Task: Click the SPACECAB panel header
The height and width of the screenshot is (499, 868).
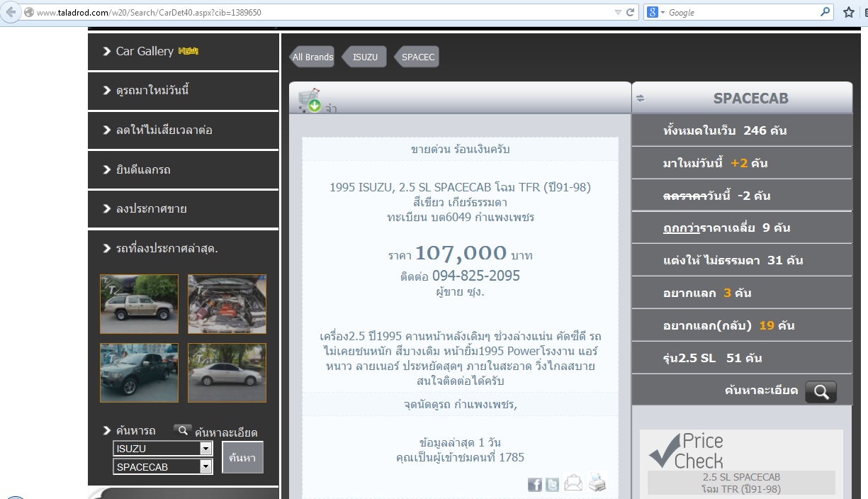Action: (742, 98)
